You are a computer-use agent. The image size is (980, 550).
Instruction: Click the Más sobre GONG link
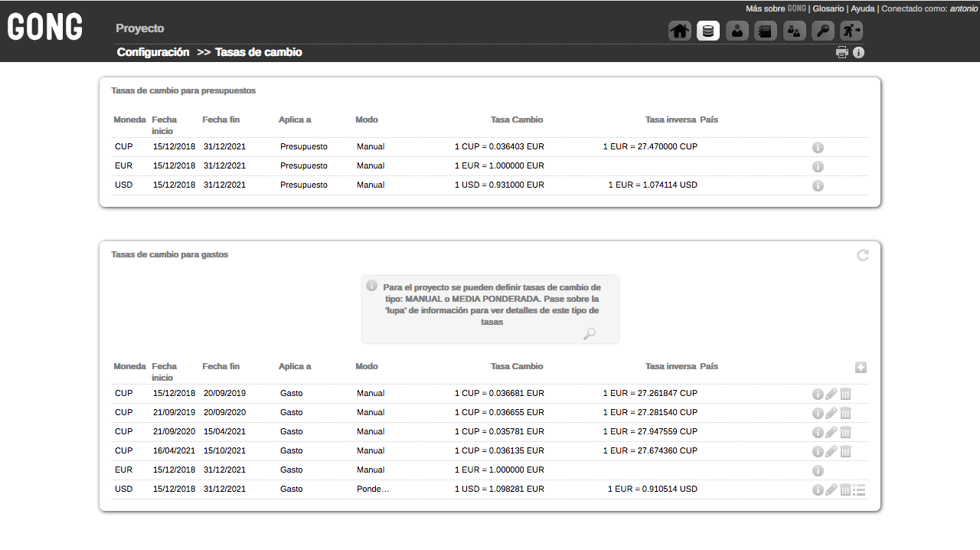776,8
